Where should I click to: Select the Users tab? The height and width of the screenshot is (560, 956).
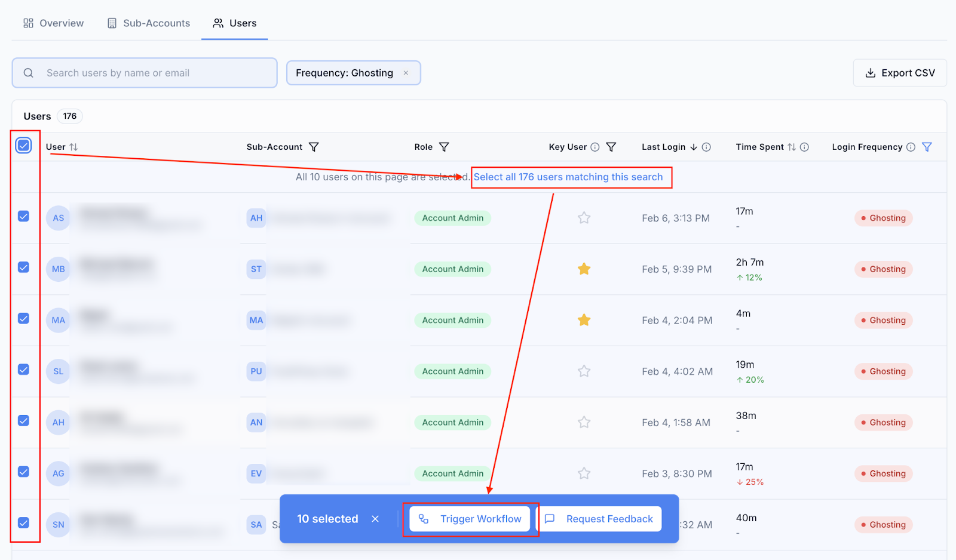click(235, 23)
